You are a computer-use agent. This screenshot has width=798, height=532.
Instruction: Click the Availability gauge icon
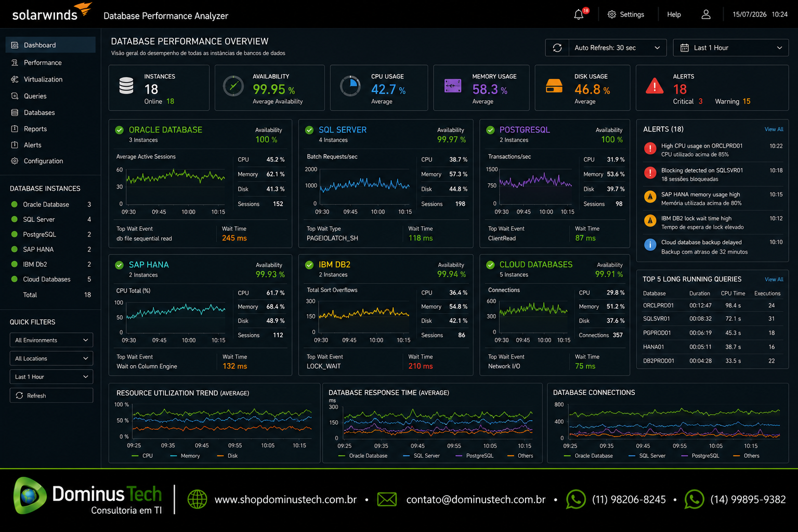(233, 86)
